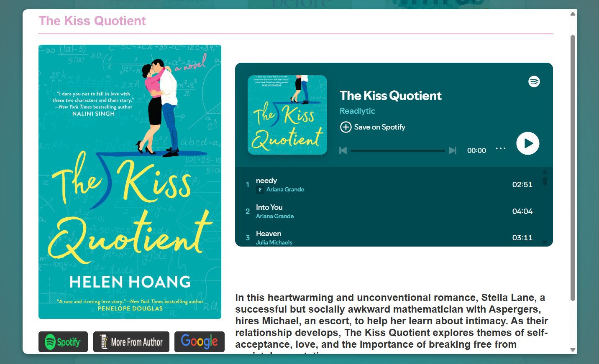Play the Kiss Quotient playlist
The width and height of the screenshot is (599, 364).
527,143
